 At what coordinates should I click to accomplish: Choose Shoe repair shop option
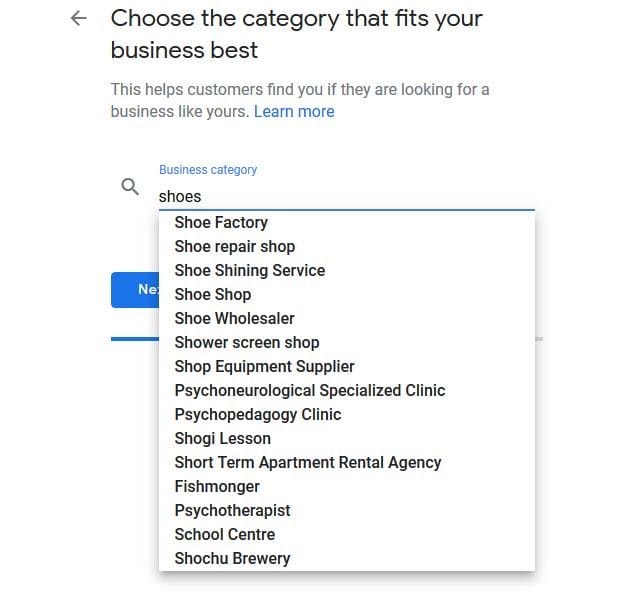(x=346, y=247)
